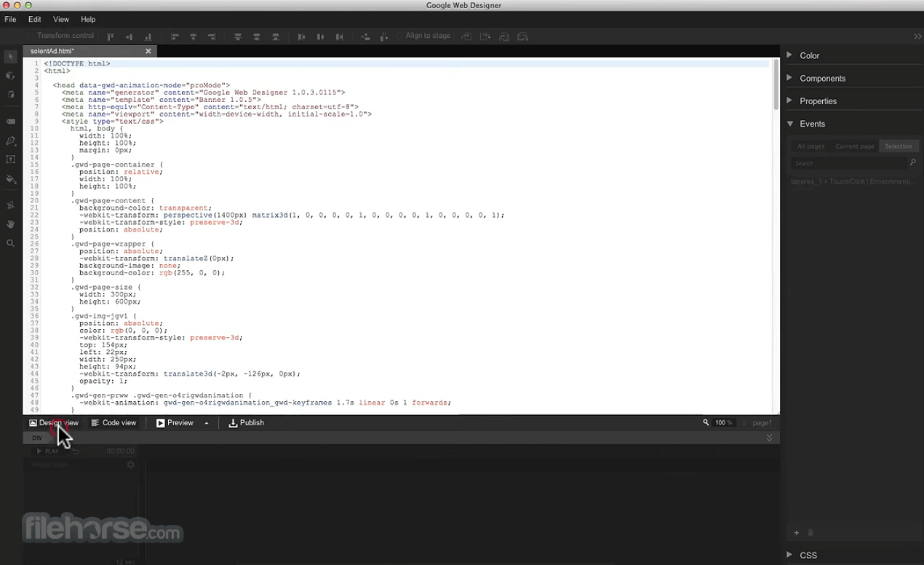Click the add event plus icon

click(797, 533)
